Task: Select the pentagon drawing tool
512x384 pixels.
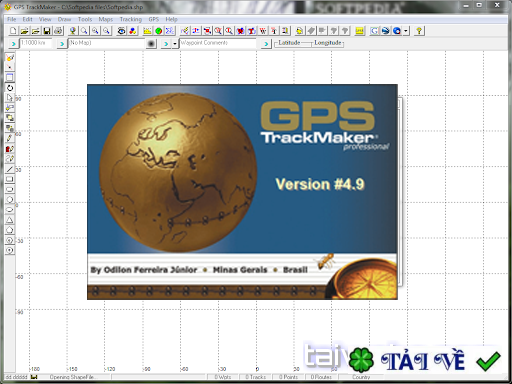Action: pos(10,230)
